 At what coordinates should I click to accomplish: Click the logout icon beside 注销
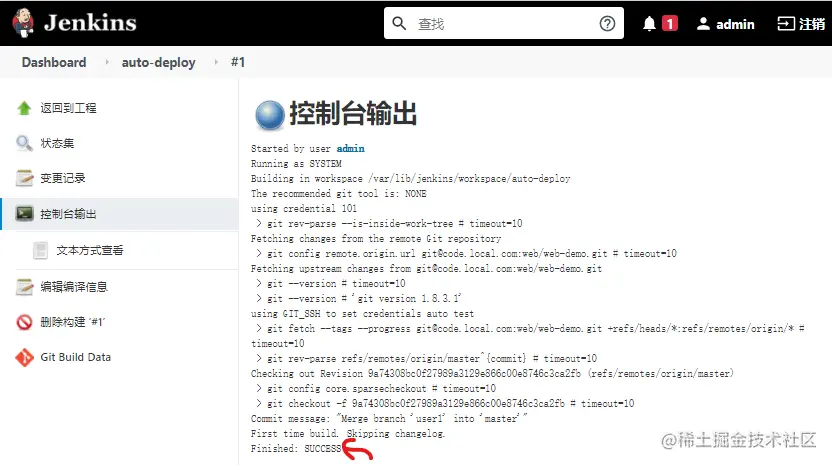click(x=786, y=24)
